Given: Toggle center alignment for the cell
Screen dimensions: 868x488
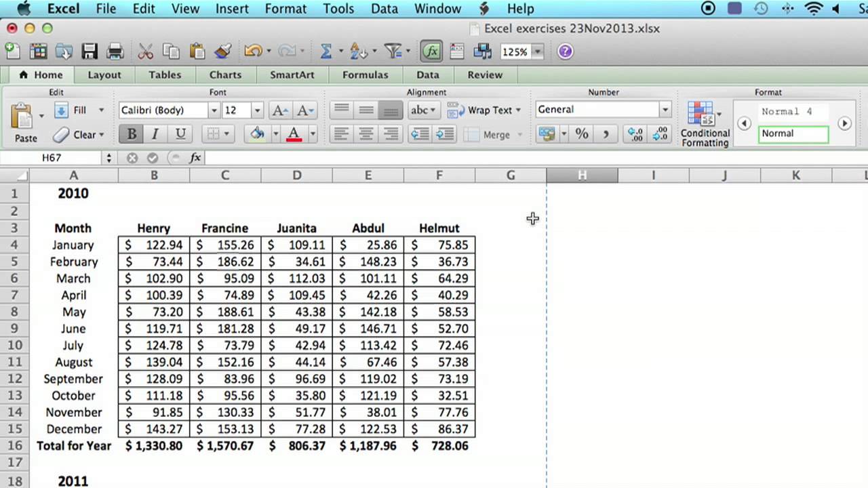Looking at the screenshot, I should [x=366, y=134].
